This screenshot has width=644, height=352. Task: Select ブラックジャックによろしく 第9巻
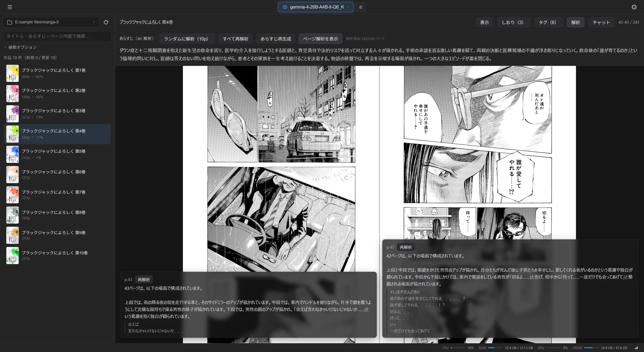pos(57,235)
